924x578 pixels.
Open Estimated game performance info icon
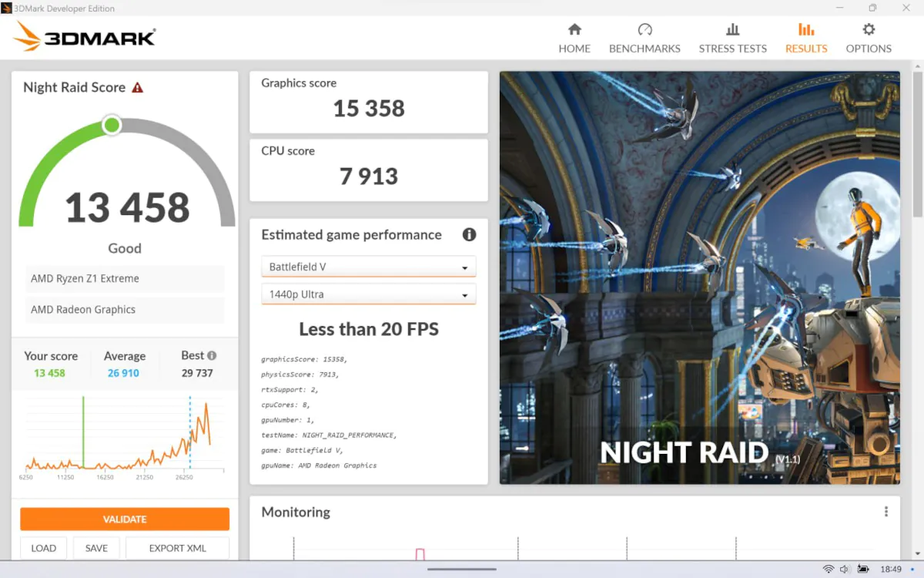469,235
